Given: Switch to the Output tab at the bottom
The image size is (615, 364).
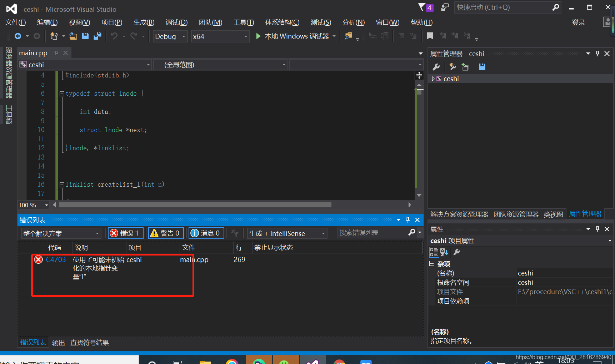Looking at the screenshot, I should pyautogui.click(x=59, y=343).
